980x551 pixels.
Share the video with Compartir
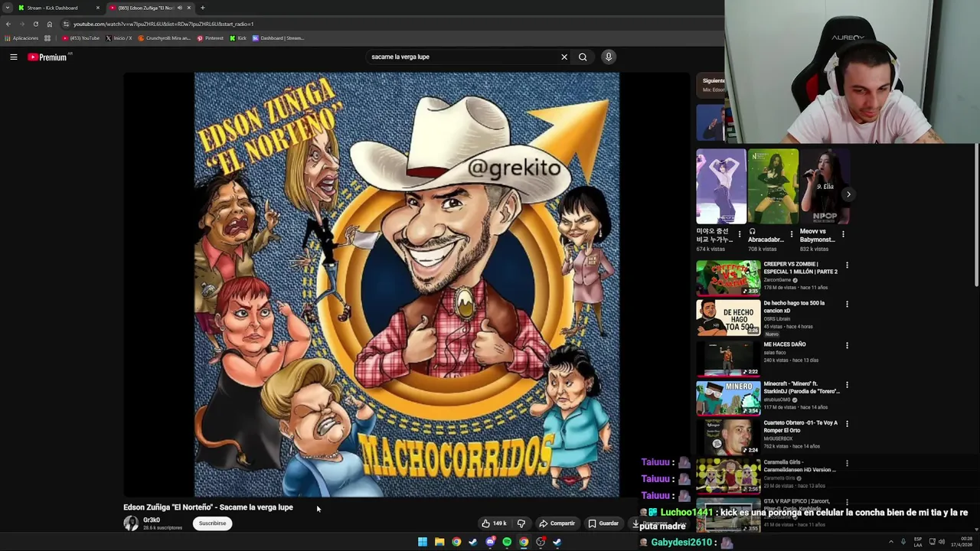[x=557, y=523]
